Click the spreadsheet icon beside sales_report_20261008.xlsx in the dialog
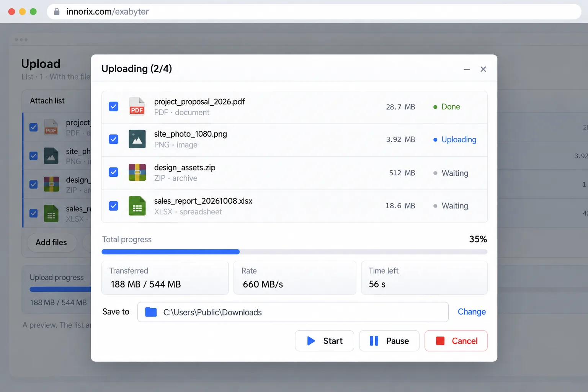588x392 pixels. point(137,206)
